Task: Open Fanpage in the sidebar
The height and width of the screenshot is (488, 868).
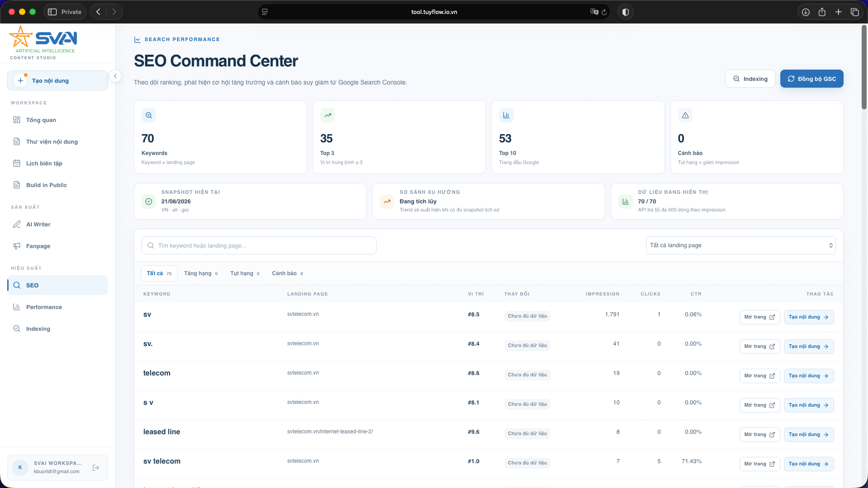Action: coord(57,246)
